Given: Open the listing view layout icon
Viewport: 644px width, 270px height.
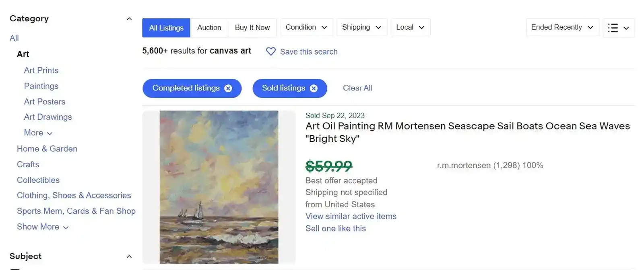Looking at the screenshot, I should click(x=613, y=28).
